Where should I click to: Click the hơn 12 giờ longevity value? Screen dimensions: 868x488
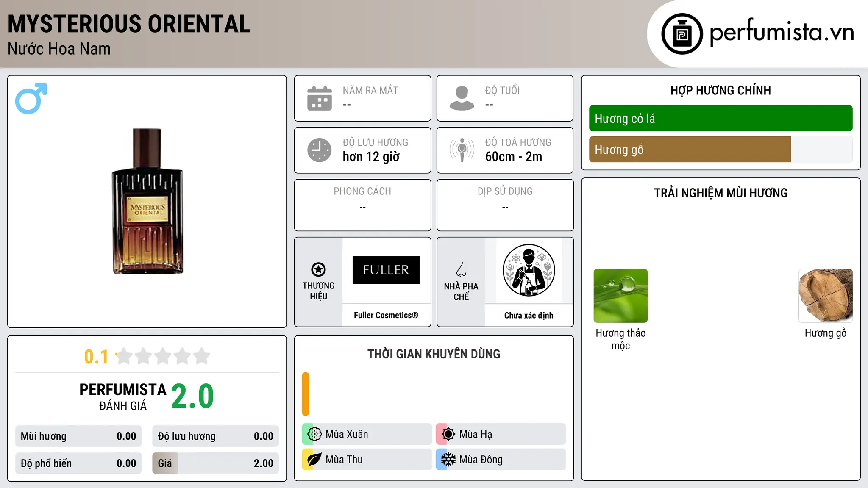[371, 157]
